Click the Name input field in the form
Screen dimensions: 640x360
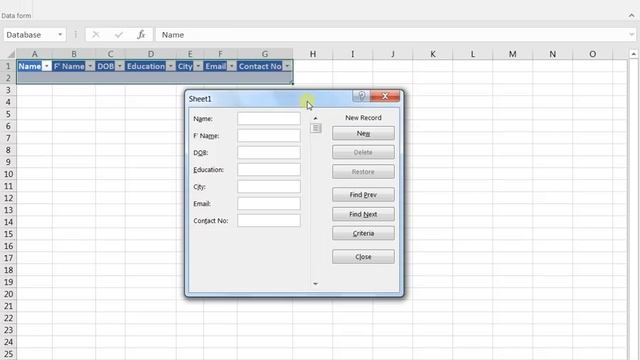pos(269,119)
